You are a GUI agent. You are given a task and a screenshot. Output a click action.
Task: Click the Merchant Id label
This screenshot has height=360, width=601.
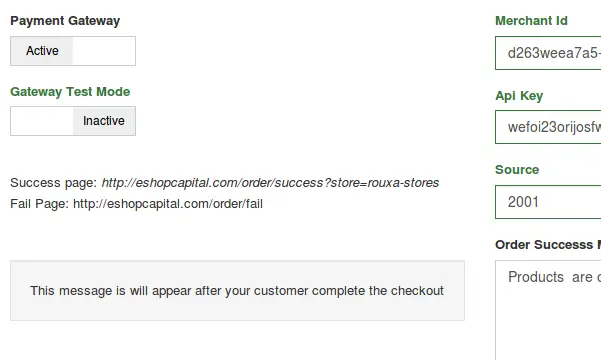[531, 21]
